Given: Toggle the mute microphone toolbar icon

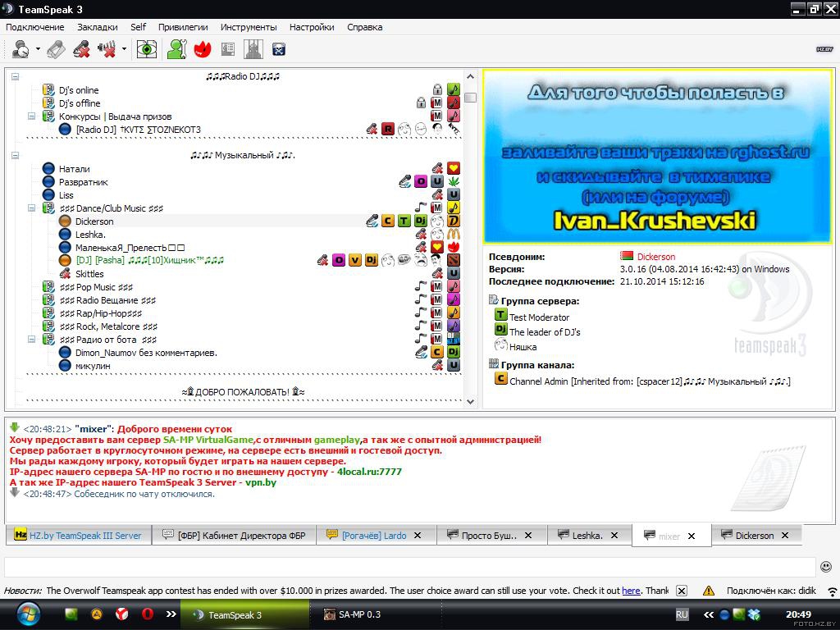Looking at the screenshot, I should coord(81,49).
